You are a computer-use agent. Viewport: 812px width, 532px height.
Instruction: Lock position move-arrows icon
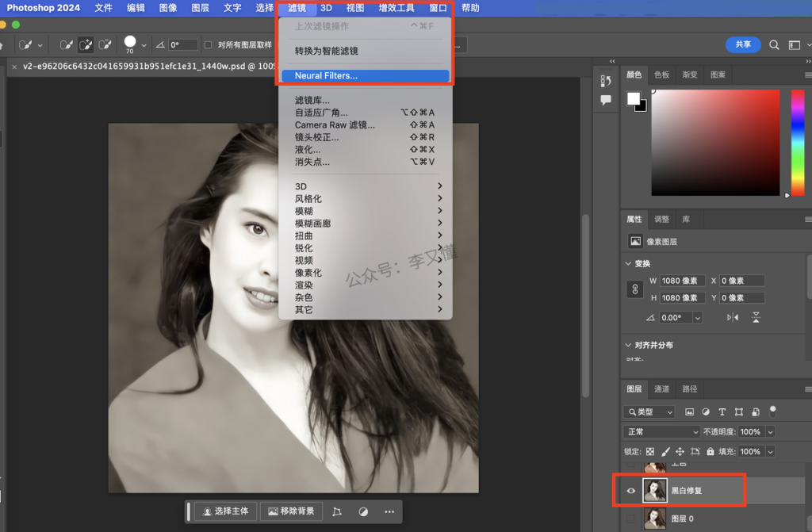(x=680, y=452)
